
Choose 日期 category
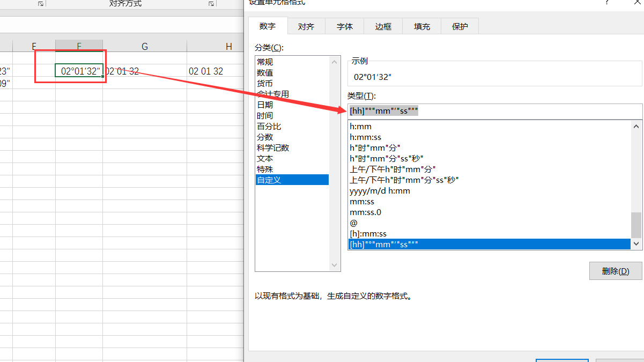[x=292, y=105]
